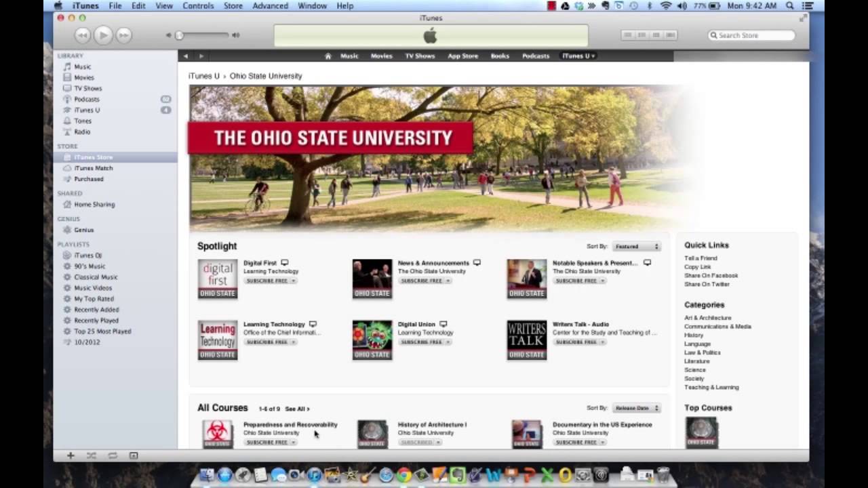Open the All Courses Sort By Release Date dropdown

(636, 408)
